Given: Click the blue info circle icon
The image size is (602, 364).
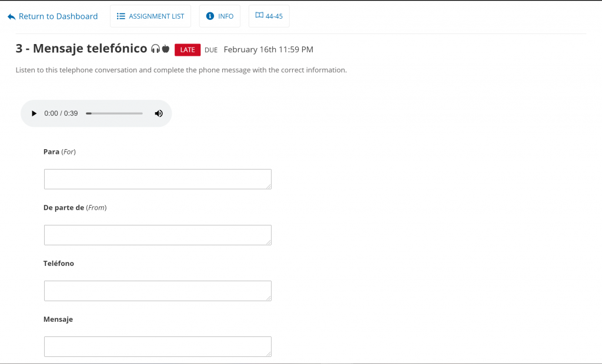Looking at the screenshot, I should click(210, 16).
